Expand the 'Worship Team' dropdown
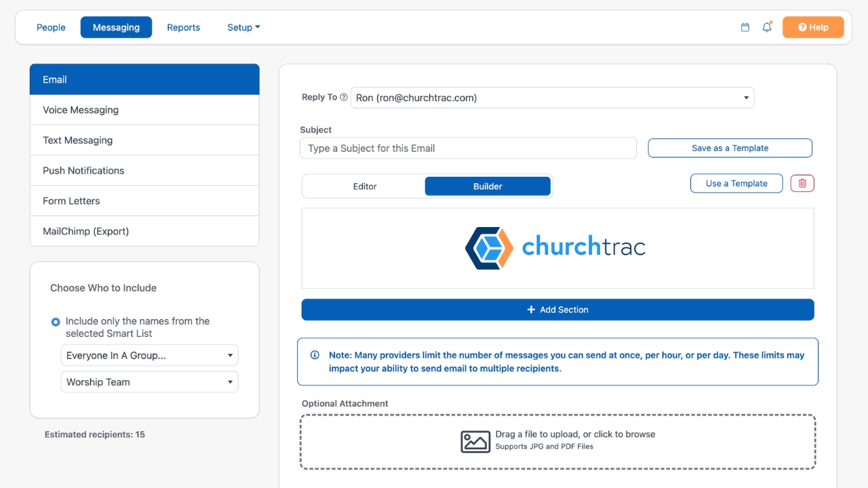Image resolution: width=868 pixels, height=488 pixels. coord(149,382)
